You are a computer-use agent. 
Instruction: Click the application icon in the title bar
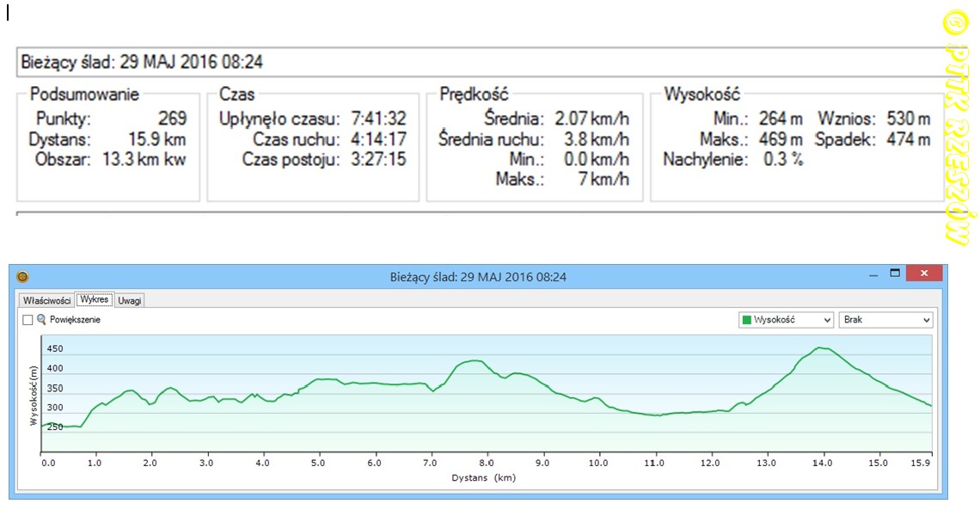(22, 276)
